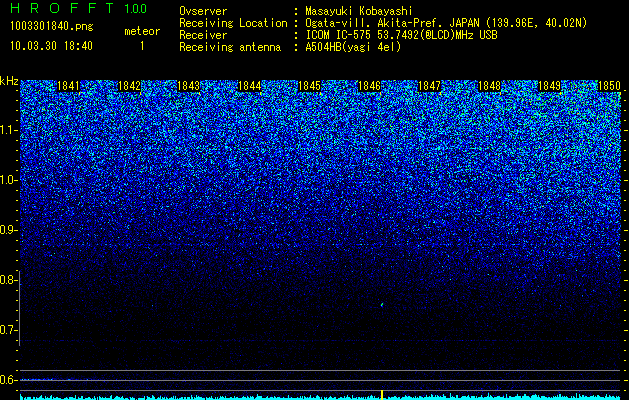The height and width of the screenshot is (400, 629).
Task: Click the Ogata-vill. Akita-Pref. JAPAN location text
Action: click(x=446, y=23)
